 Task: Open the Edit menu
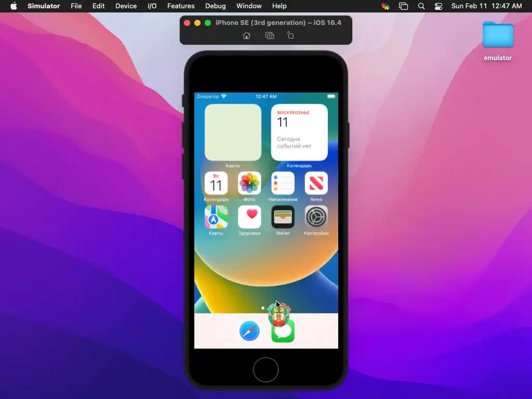(x=98, y=6)
